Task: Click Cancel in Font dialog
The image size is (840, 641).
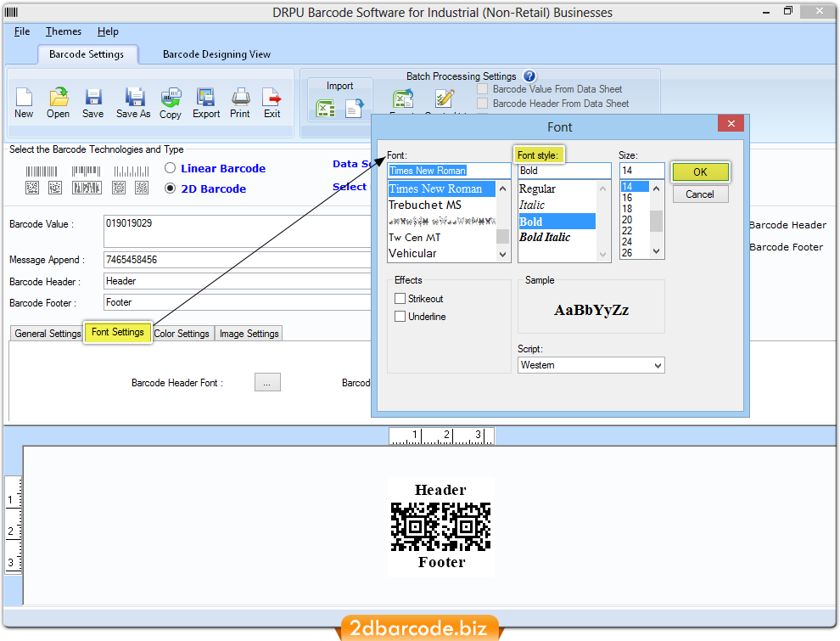Action: pos(700,194)
